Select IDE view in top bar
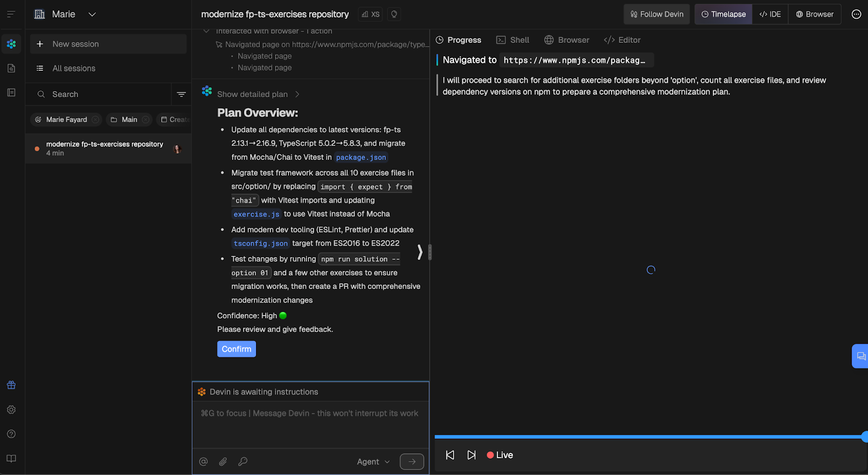868x475 pixels. click(770, 14)
